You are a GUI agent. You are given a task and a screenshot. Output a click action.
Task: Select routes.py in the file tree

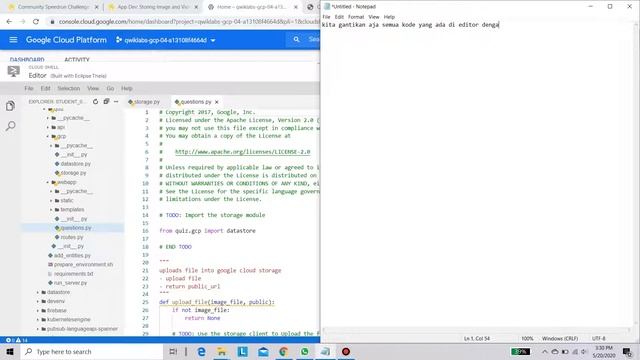click(71, 237)
